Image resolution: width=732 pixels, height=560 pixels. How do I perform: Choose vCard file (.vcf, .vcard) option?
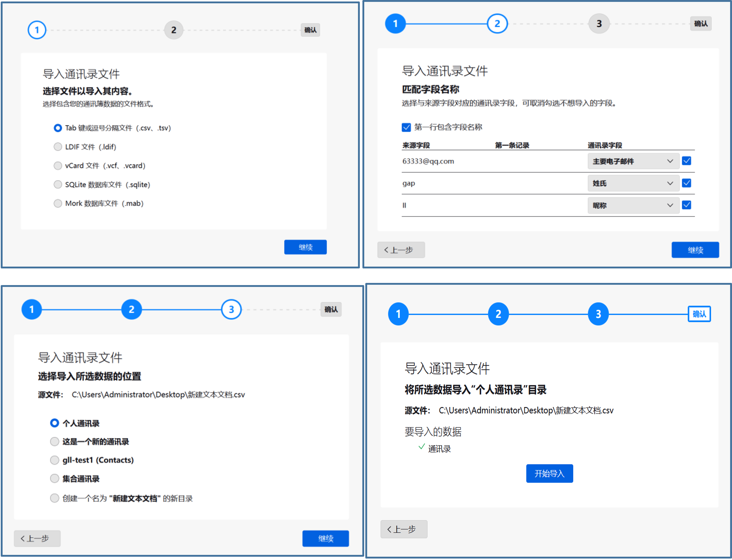[58, 166]
